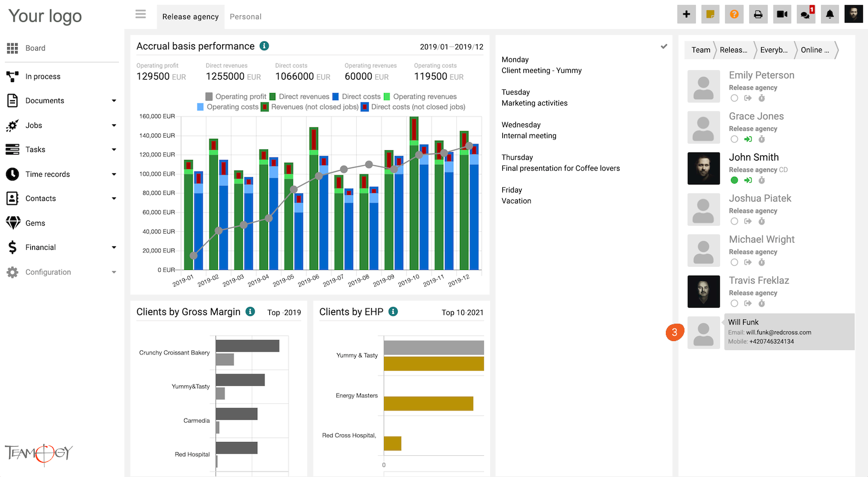Click the Direct costs blue legend swatch
The height and width of the screenshot is (477, 868).
[x=336, y=97]
